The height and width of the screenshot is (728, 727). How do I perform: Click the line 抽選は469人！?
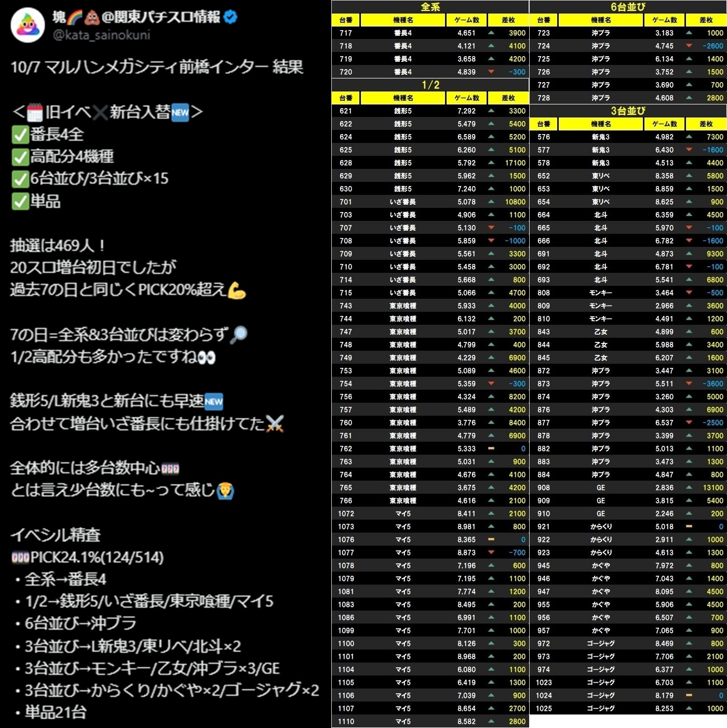58,246
